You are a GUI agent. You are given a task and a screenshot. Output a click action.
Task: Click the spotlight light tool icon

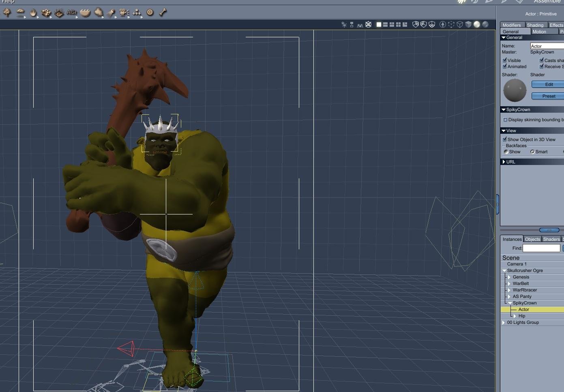click(111, 13)
